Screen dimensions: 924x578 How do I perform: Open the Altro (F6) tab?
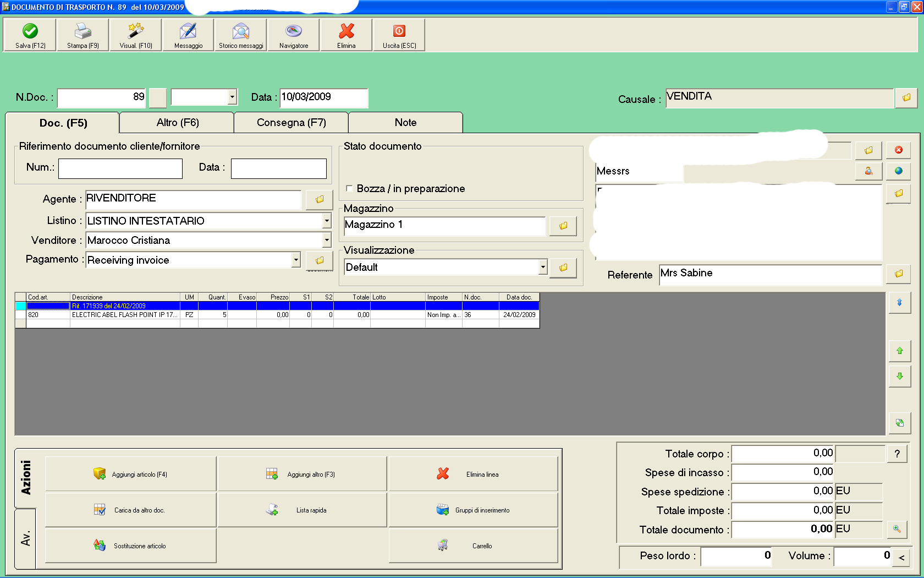(177, 123)
